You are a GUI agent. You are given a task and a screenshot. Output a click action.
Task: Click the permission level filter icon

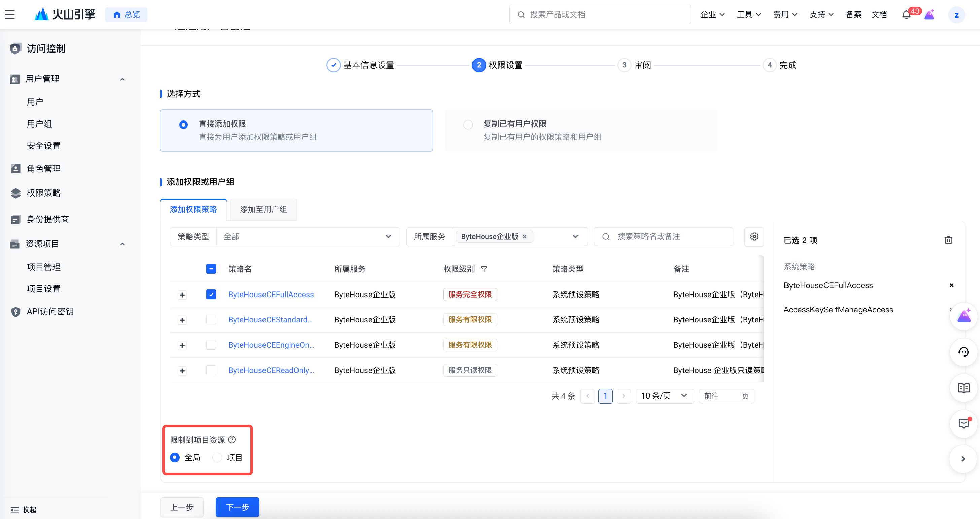coord(484,269)
